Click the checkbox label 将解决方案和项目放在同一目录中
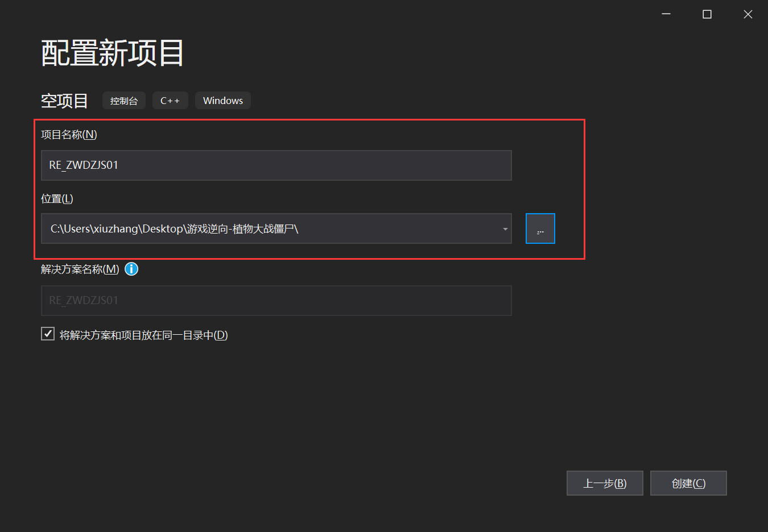 point(141,335)
